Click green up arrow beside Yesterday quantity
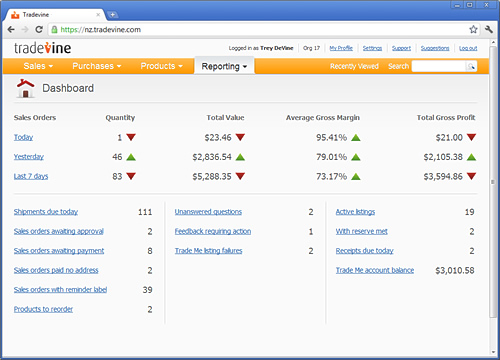 [131, 157]
